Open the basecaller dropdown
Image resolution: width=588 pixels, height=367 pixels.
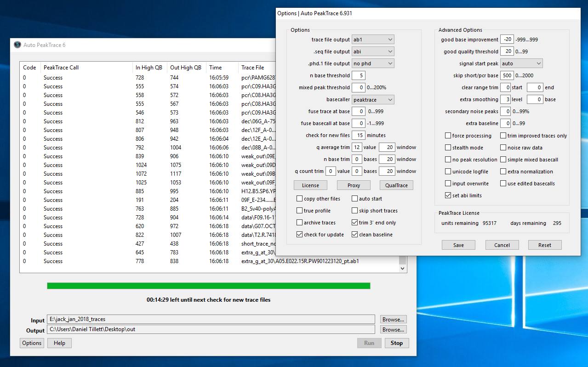click(373, 99)
